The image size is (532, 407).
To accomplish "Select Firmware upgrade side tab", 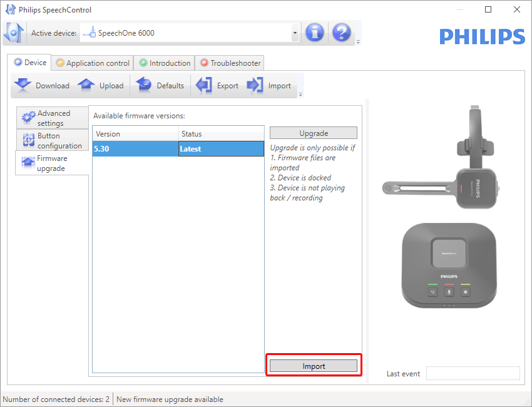I will pos(52,163).
